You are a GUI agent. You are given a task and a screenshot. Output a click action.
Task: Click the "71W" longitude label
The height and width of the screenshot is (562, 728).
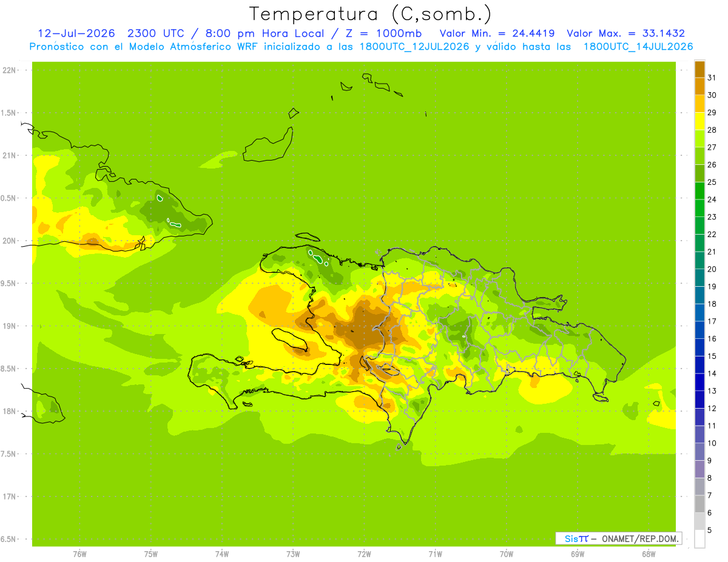coord(435,554)
